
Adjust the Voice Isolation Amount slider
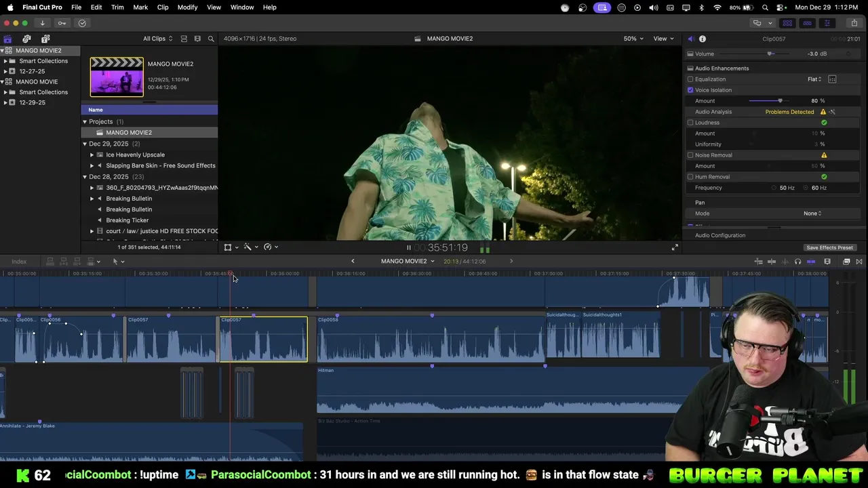point(780,101)
